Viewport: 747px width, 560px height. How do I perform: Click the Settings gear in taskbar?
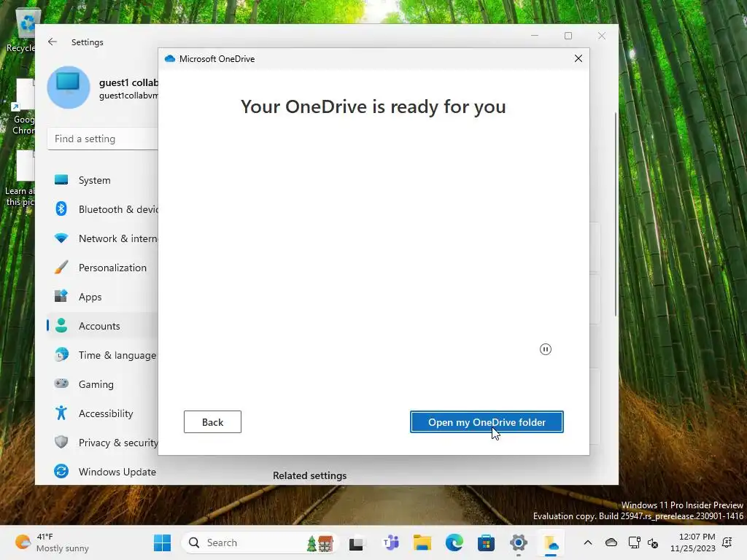tap(519, 542)
